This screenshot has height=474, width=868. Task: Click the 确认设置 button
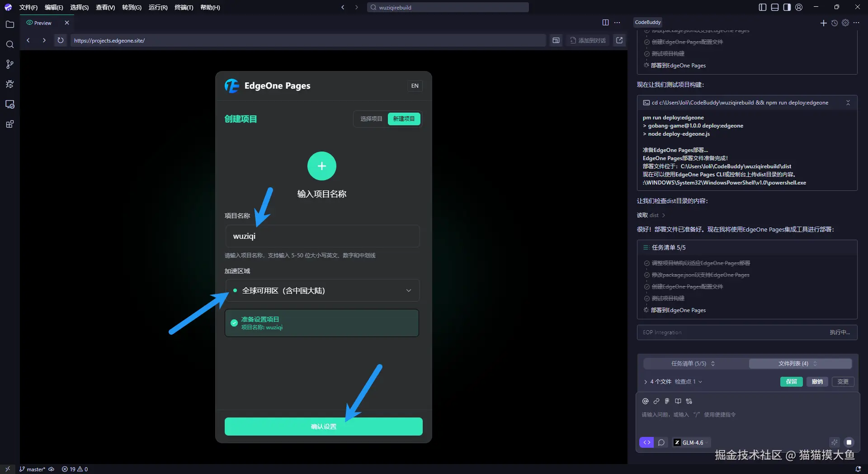(x=324, y=427)
